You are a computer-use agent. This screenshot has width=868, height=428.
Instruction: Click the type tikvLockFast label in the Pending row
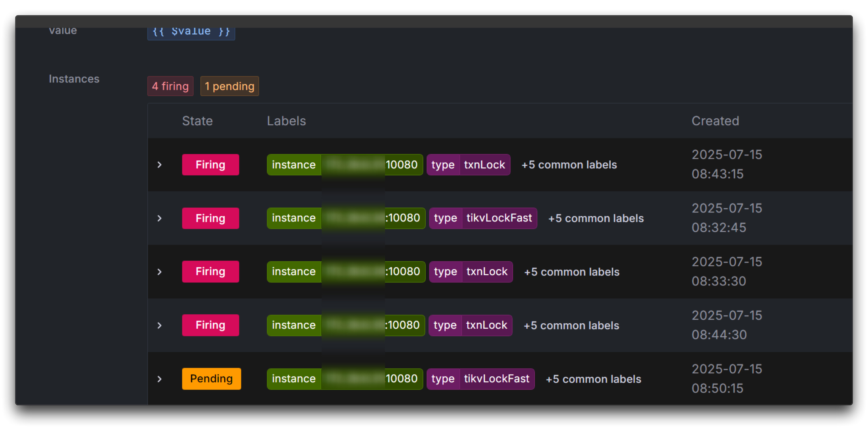(480, 379)
